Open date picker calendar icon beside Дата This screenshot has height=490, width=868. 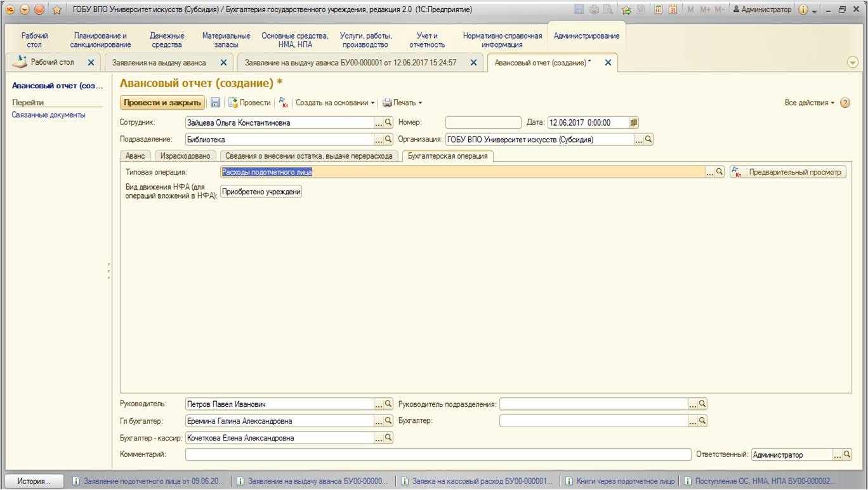[633, 122]
